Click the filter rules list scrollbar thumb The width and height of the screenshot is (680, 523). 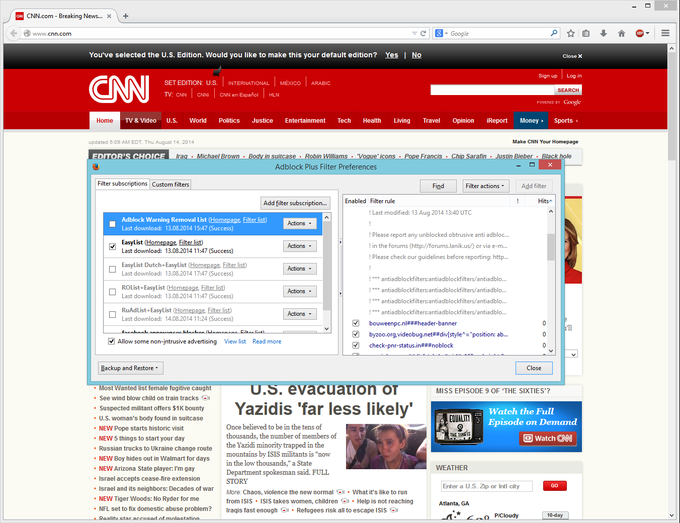(x=551, y=247)
